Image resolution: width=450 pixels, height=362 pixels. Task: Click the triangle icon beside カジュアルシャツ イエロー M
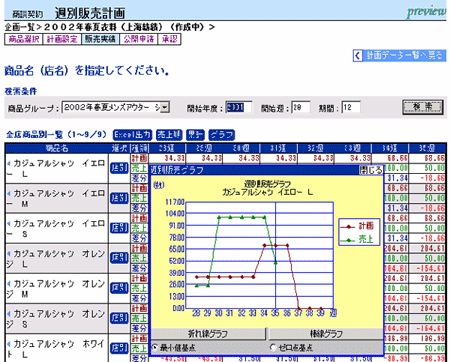pyautogui.click(x=9, y=193)
